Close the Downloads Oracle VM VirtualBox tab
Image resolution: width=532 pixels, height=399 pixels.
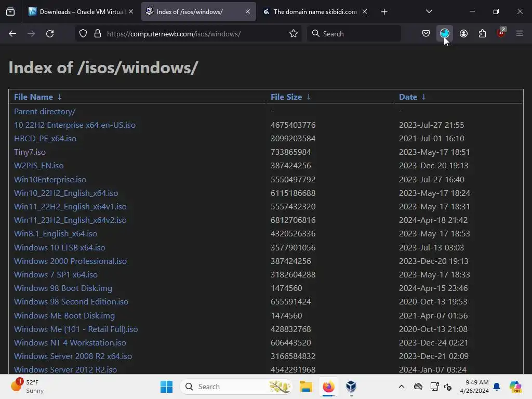pyautogui.click(x=131, y=11)
